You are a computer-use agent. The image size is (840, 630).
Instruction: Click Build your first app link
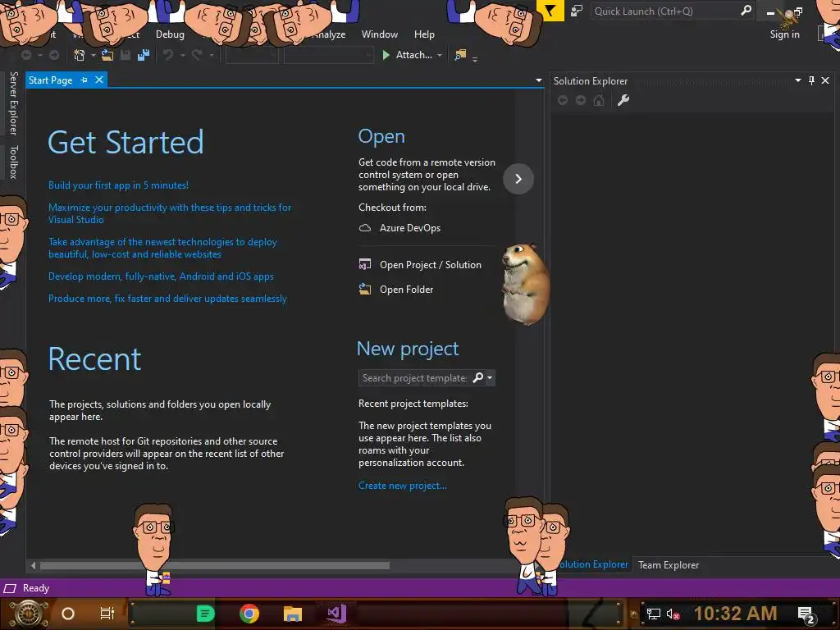click(x=118, y=185)
